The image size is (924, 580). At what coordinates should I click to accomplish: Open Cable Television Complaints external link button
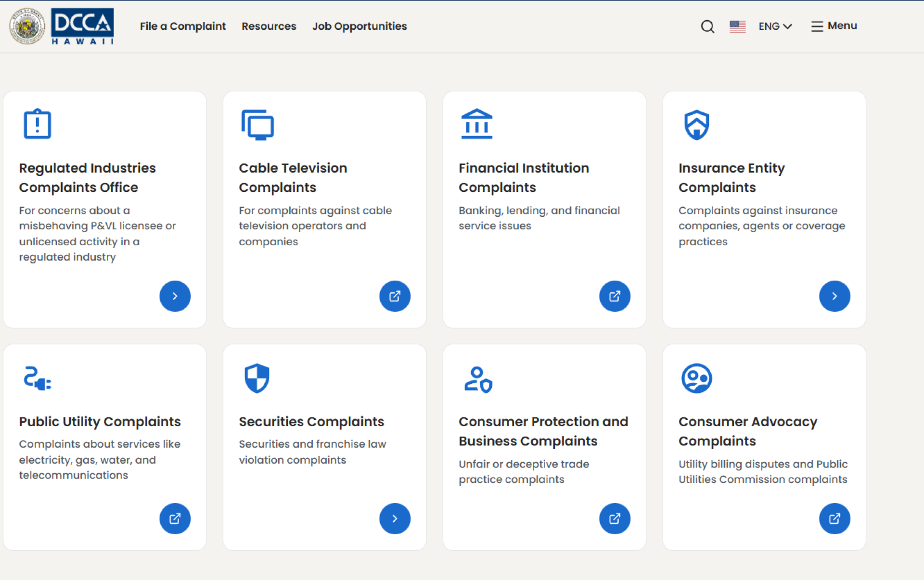click(395, 296)
